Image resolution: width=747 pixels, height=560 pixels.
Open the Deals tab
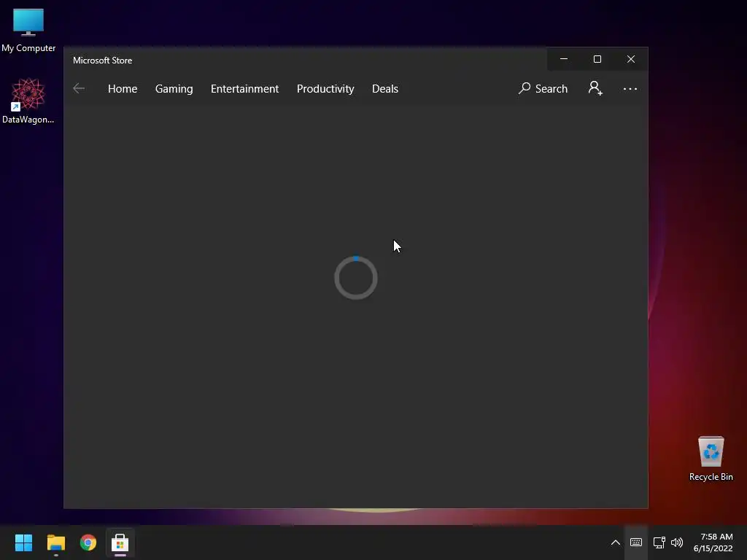coord(385,88)
